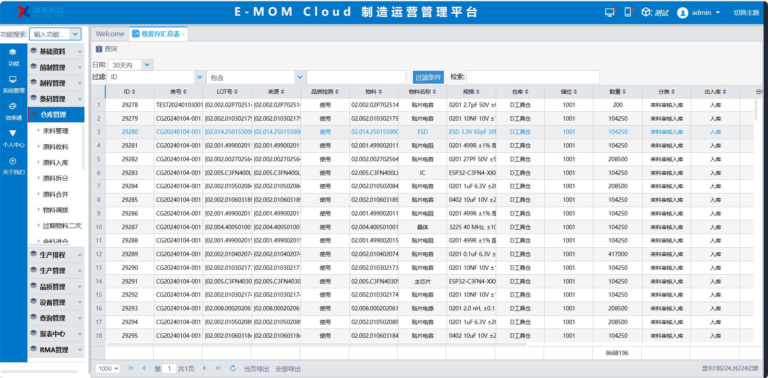Select the row with ID 29280
The width and height of the screenshot is (768, 378).
(x=424, y=132)
